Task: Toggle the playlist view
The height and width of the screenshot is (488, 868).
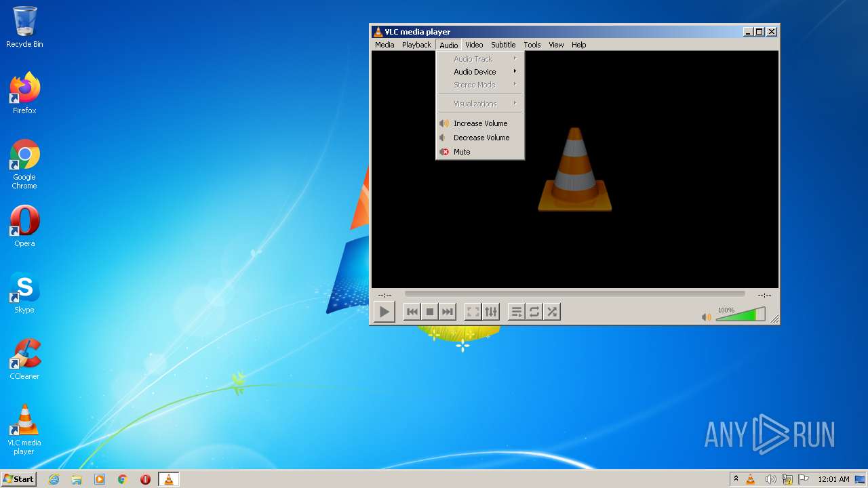Action: coord(517,312)
